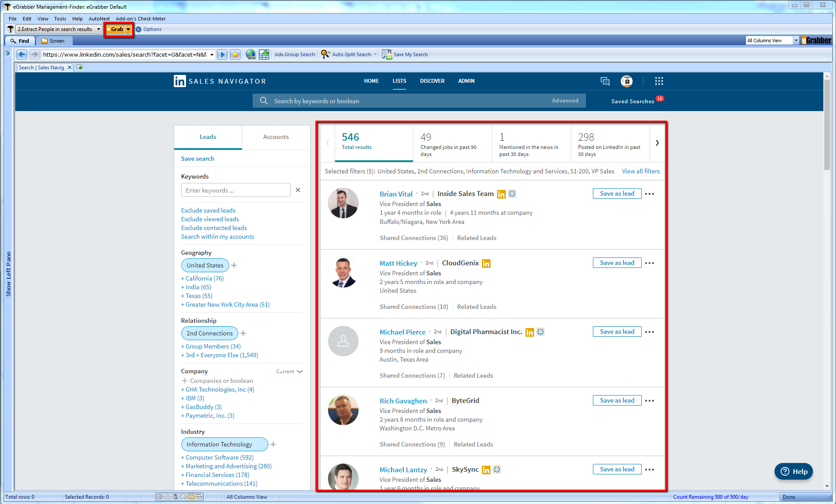Open a new browser tab icon
Viewport: 836px width, 504px height.
(80, 67)
